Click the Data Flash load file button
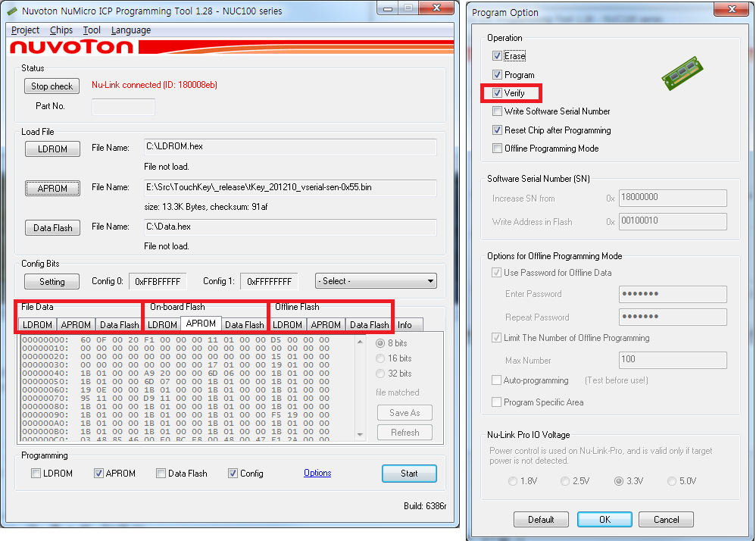The height and width of the screenshot is (541, 756). click(x=52, y=228)
